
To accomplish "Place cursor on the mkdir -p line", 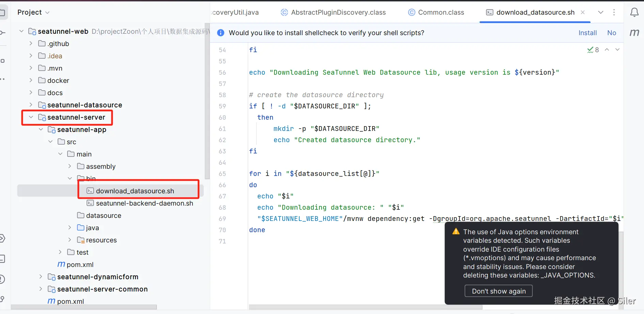I will pyautogui.click(x=326, y=129).
